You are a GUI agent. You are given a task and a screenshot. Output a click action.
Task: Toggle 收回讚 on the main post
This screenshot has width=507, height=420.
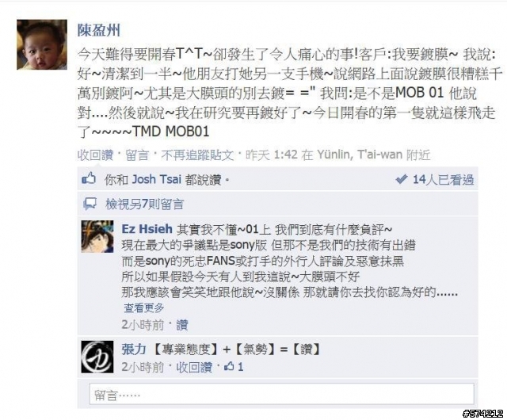pos(95,155)
